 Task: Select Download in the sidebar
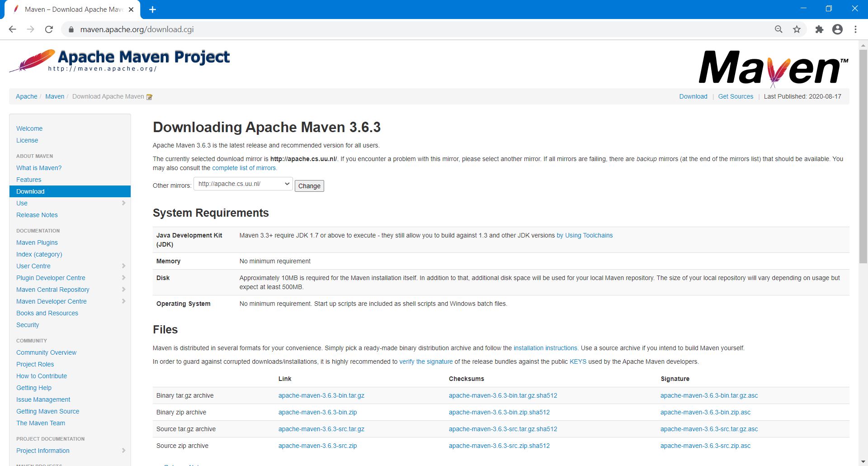click(x=70, y=191)
